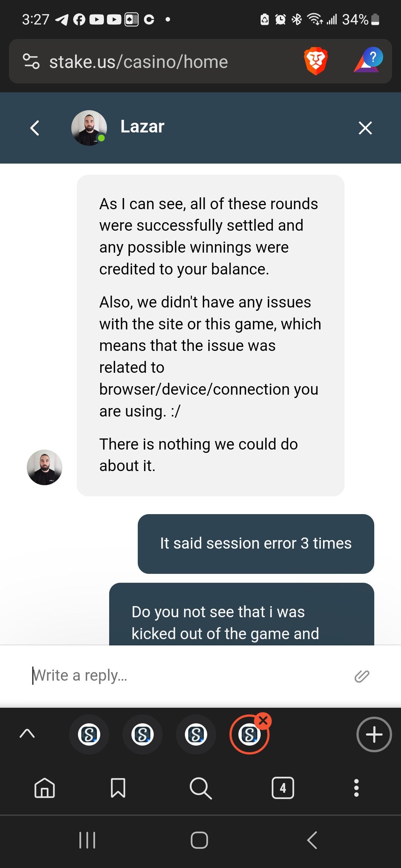This screenshot has height=868, width=401.
Task: Tap the Brave Shields lion icon
Action: pyautogui.click(x=316, y=62)
